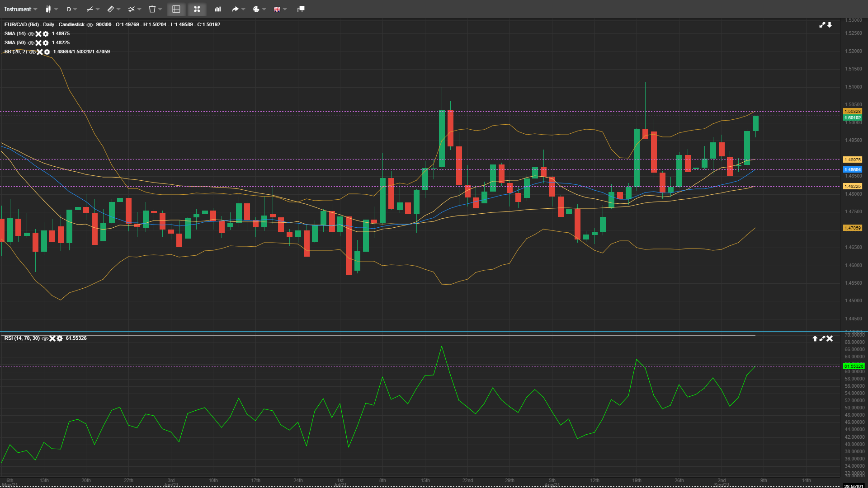This screenshot has width=868, height=488.
Task: Click the green 61.55326 RSI value tag
Action: click(x=854, y=366)
